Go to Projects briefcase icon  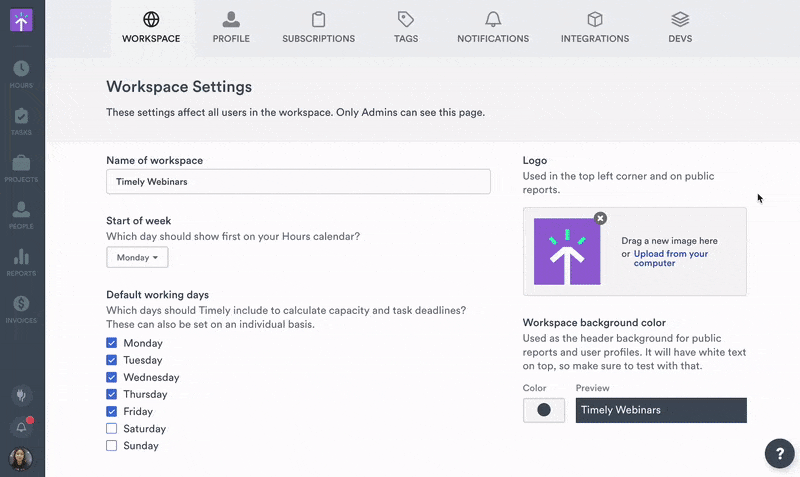coord(21,168)
